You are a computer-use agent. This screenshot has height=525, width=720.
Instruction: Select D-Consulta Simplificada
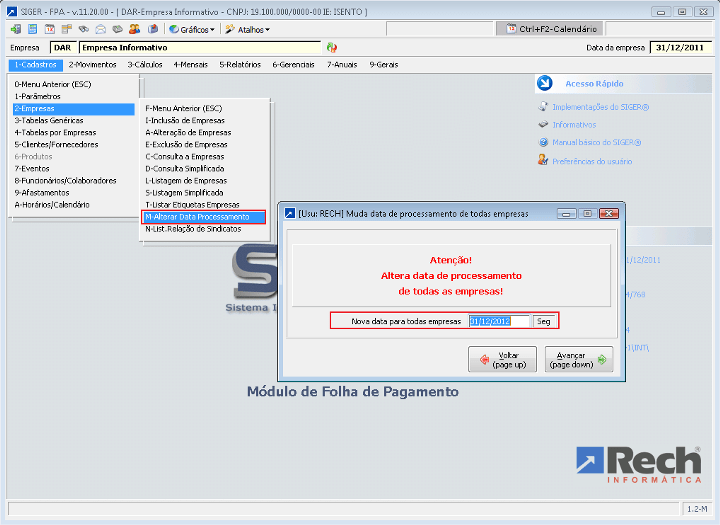pos(204,169)
